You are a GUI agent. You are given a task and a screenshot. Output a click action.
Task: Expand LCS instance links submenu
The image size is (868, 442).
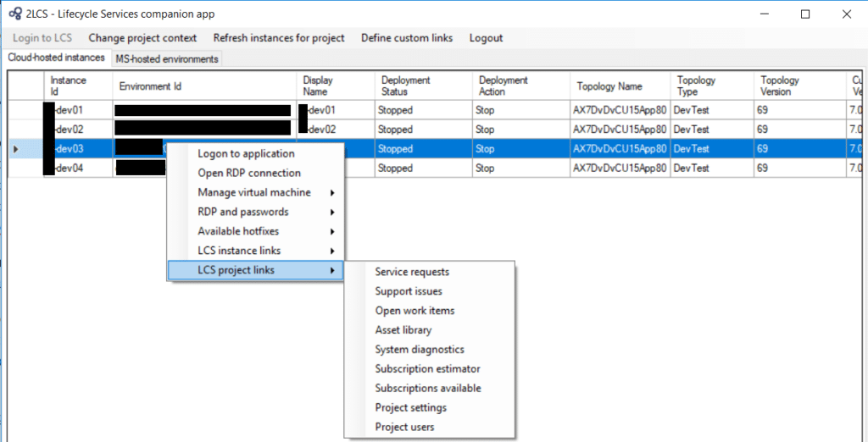(x=239, y=251)
